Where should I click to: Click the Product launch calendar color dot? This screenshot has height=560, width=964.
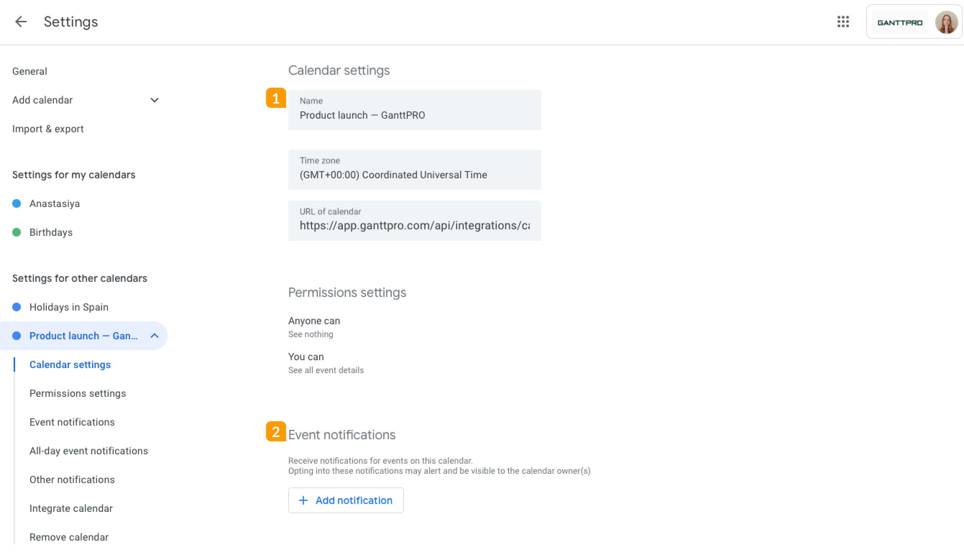17,335
